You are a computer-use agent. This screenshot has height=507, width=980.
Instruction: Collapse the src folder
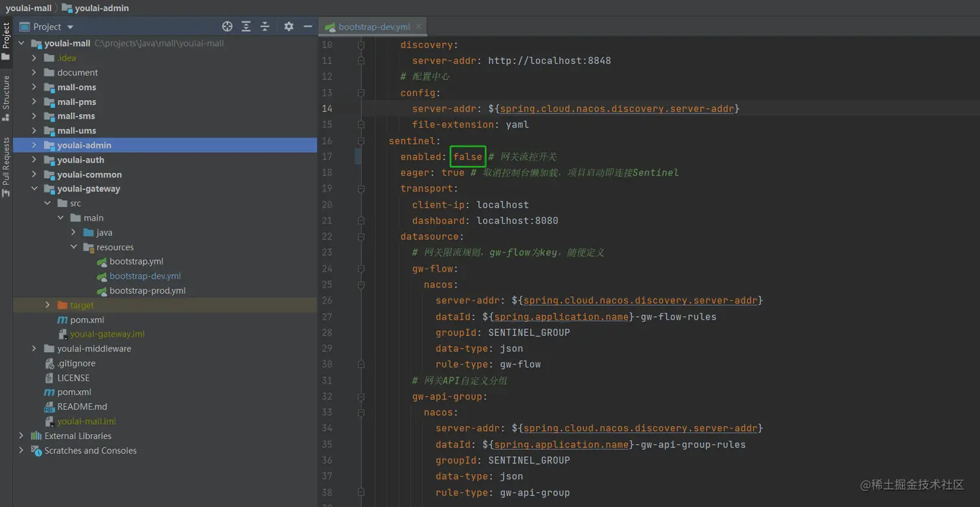click(47, 203)
